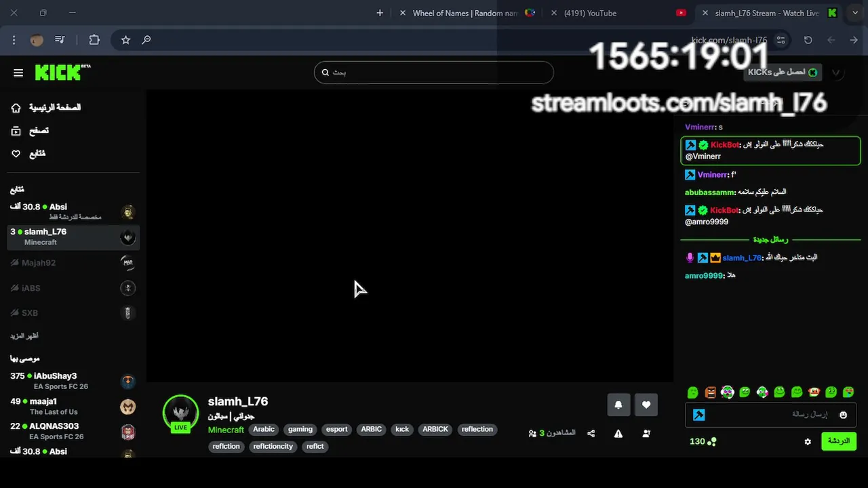
Task: View site information icon in address bar
Action: [781, 40]
